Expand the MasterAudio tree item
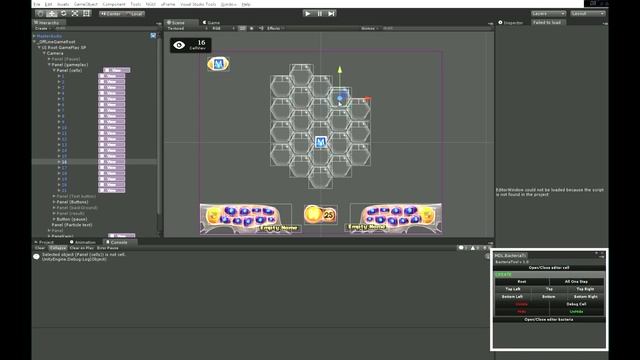Image resolution: width=640 pixels, height=360 pixels. 34,36
